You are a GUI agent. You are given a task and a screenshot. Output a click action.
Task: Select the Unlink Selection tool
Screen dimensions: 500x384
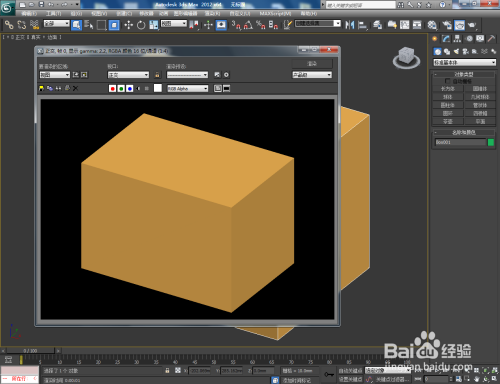22,25
